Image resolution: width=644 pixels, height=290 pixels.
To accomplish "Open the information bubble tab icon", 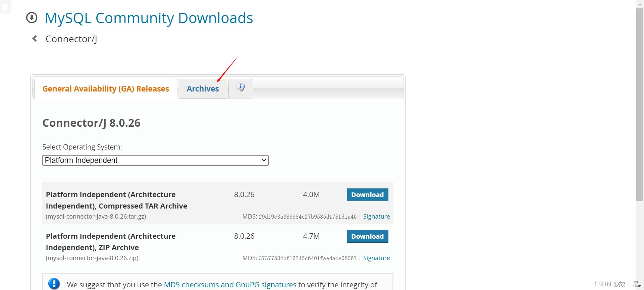I will pos(240,88).
